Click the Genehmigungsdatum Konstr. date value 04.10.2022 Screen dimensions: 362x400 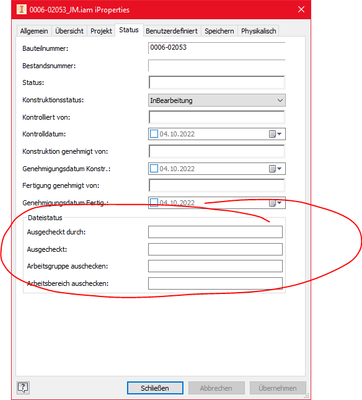click(x=177, y=169)
